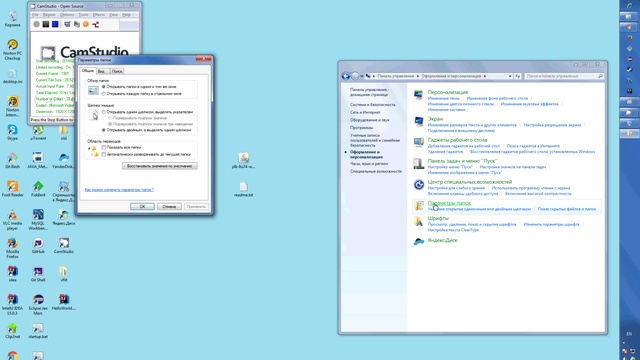This screenshot has width=640, height=360.
Task: Click 'Система и безопасность' in the left sidebar
Action: 373,105
